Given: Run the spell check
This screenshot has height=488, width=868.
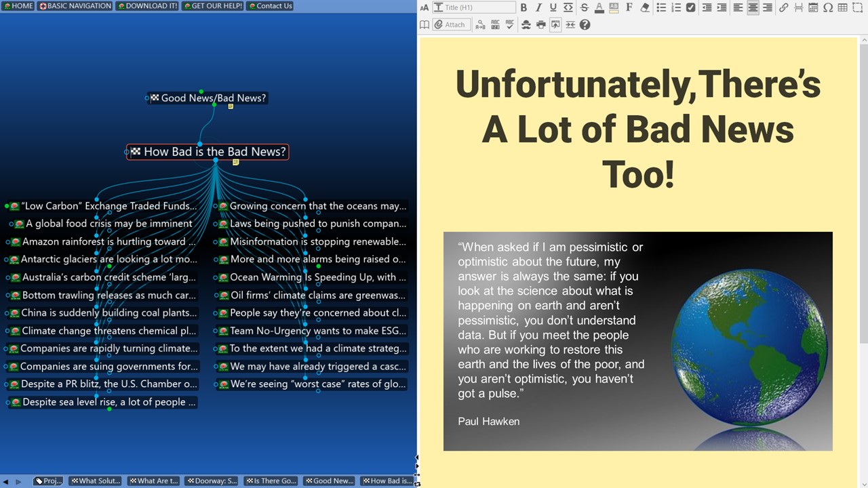Looking at the screenshot, I should (510, 24).
